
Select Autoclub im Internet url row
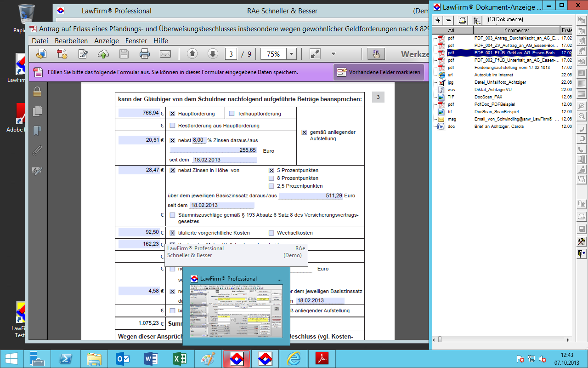pyautogui.click(x=502, y=75)
